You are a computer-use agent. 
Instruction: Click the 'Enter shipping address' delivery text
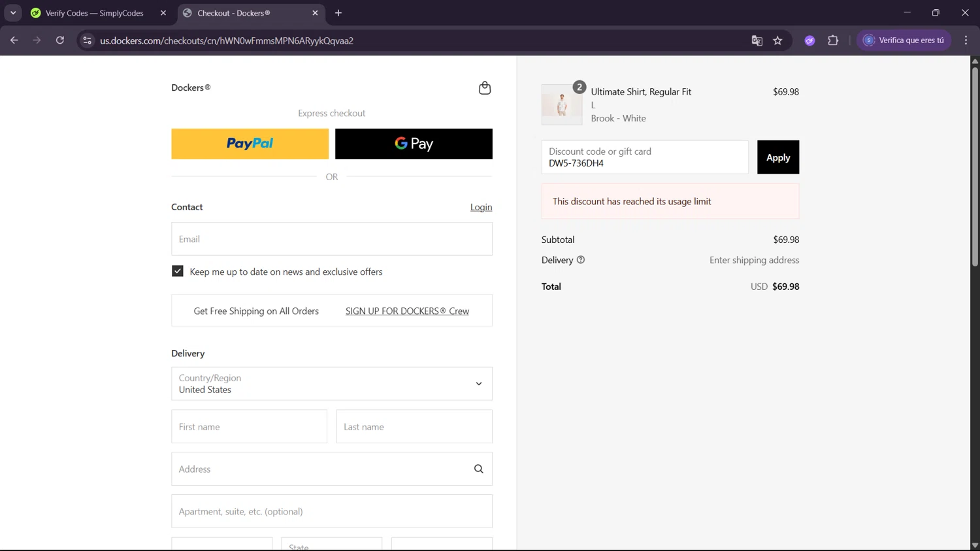pyautogui.click(x=754, y=260)
